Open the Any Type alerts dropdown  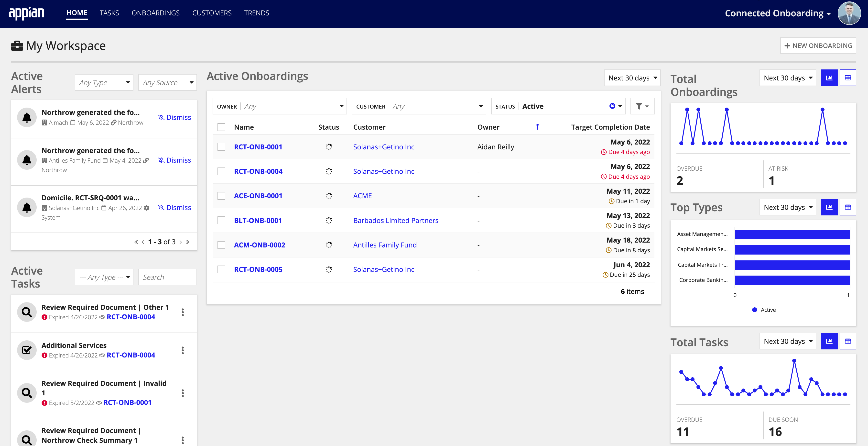pyautogui.click(x=104, y=82)
